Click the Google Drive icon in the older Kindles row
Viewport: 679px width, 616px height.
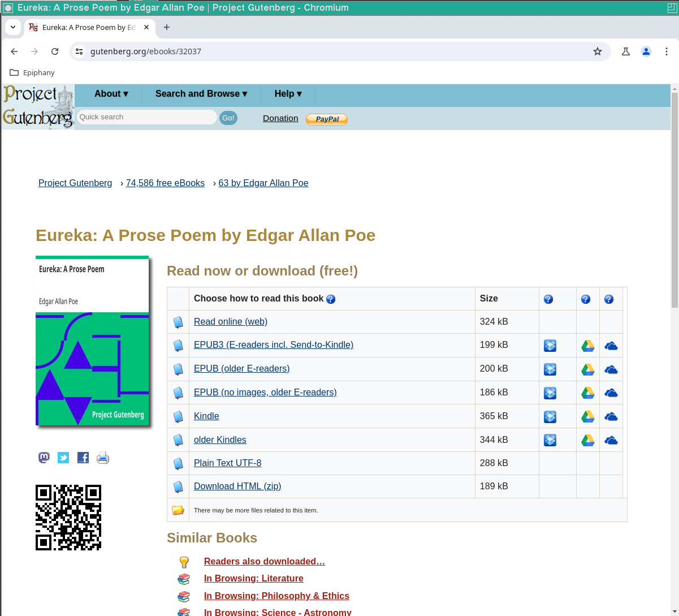[588, 440]
